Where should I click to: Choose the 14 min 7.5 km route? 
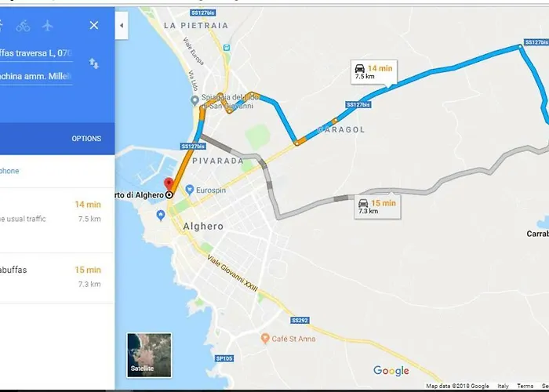(x=57, y=220)
